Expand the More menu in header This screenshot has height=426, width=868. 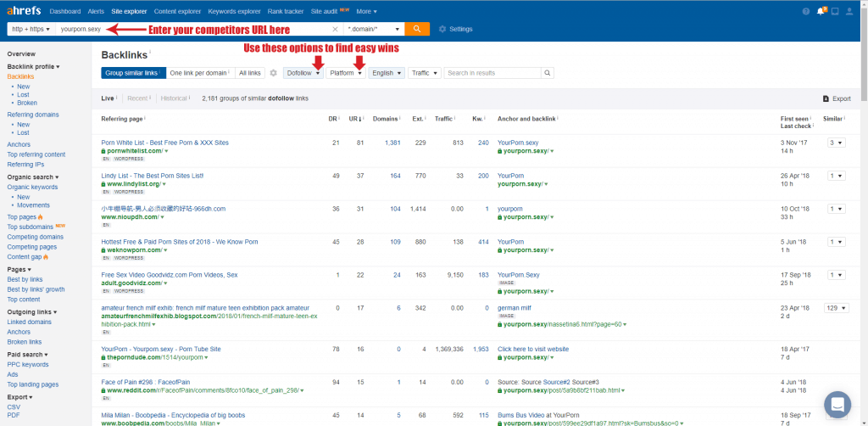(x=366, y=11)
